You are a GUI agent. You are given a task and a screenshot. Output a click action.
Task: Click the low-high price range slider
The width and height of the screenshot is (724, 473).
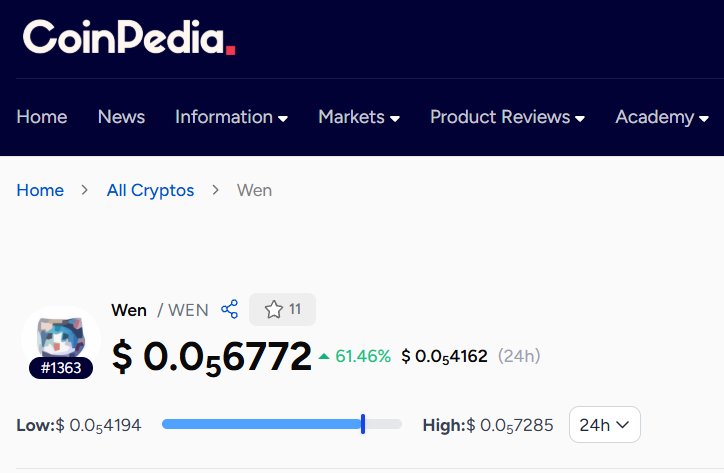pos(282,424)
